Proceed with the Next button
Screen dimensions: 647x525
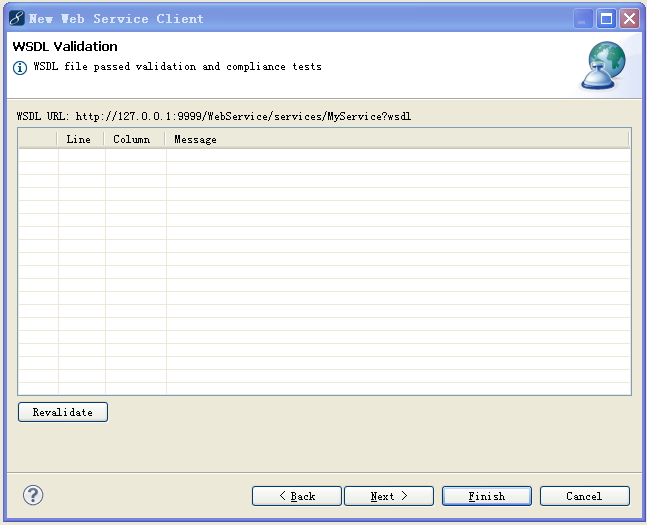click(x=389, y=496)
